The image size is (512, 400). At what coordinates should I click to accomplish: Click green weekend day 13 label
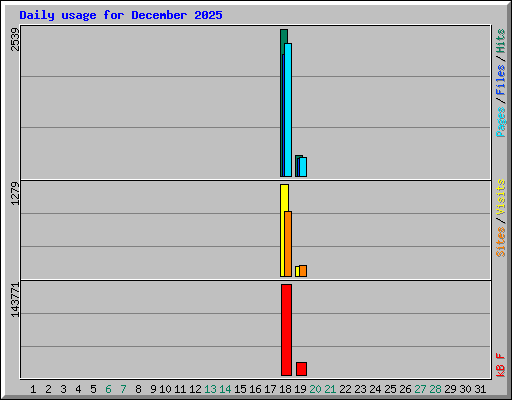pos(210,389)
